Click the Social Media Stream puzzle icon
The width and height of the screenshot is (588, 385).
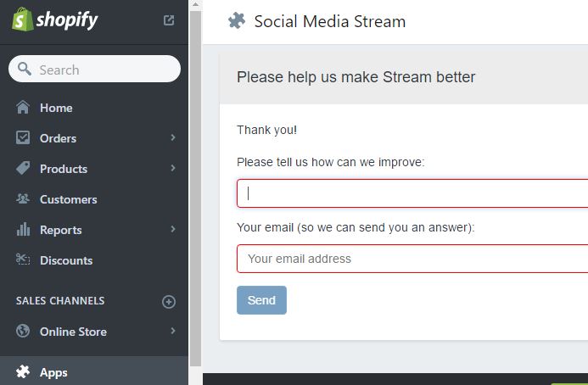(x=237, y=20)
